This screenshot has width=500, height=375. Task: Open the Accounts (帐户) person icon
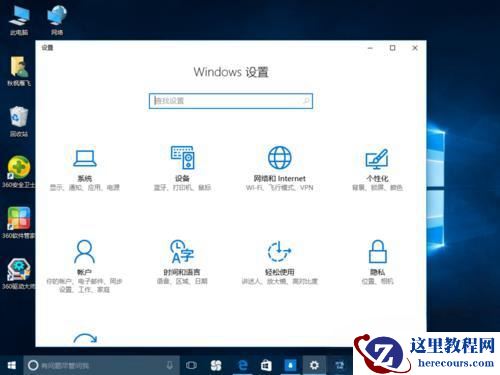[x=84, y=252]
